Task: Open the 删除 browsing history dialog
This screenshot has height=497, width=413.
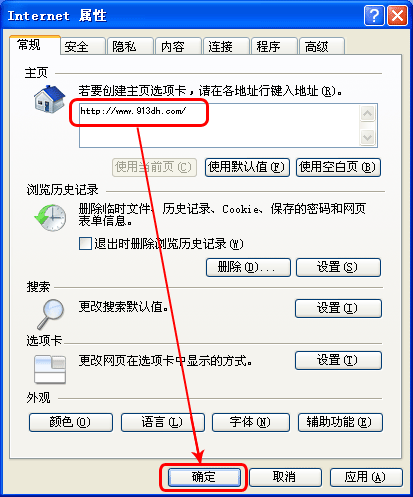Action: (x=248, y=267)
